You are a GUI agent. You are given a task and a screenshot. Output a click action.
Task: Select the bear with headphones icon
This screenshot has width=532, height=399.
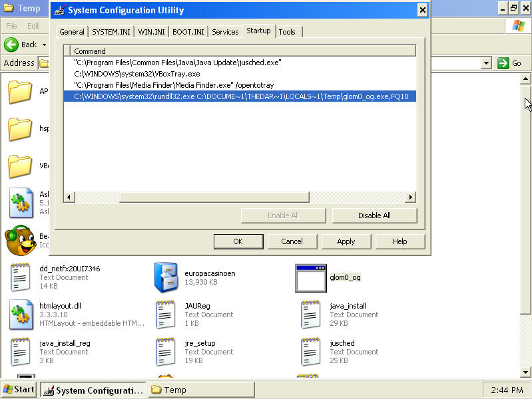pos(21,240)
